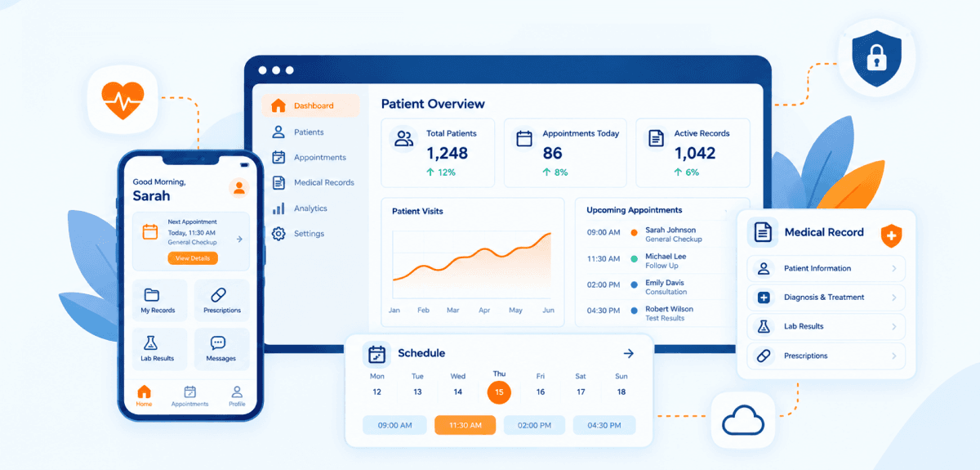Open Dashboard in the sidebar
Viewport: 980px width, 470px height.
coord(310,105)
